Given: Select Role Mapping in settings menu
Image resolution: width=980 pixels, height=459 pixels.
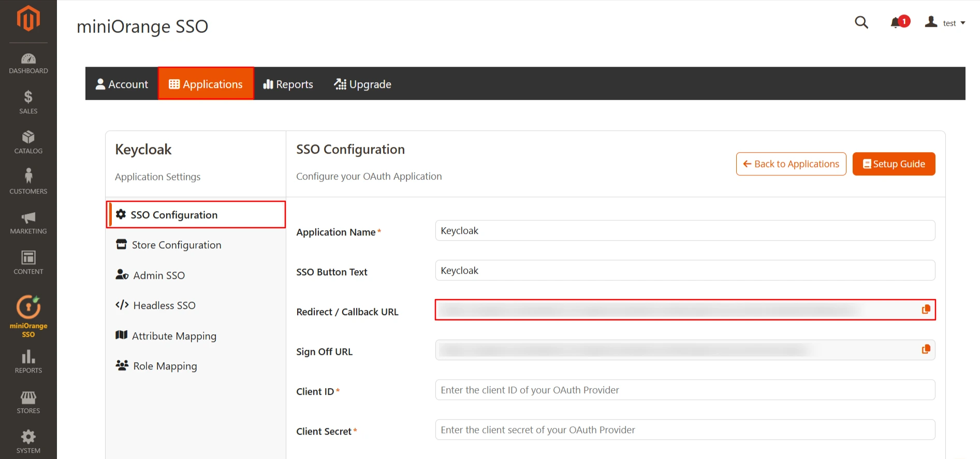Looking at the screenshot, I should click(x=196, y=366).
